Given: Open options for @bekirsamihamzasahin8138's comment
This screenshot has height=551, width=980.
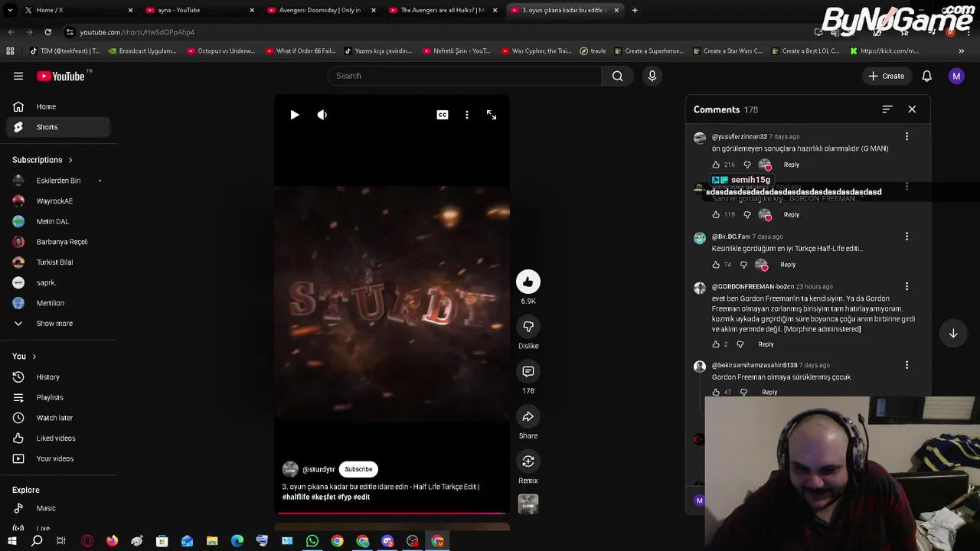Looking at the screenshot, I should coord(906,365).
